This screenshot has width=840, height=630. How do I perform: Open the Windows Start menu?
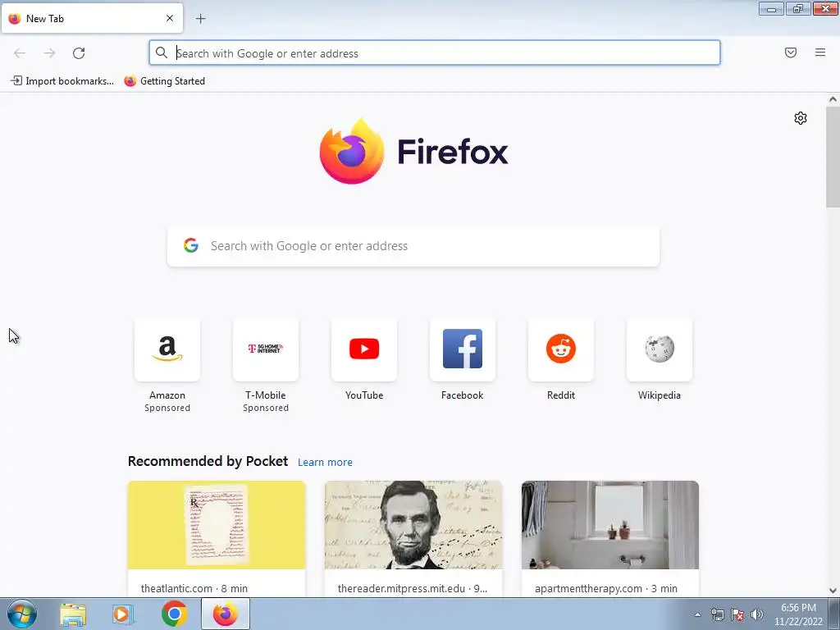coord(22,614)
